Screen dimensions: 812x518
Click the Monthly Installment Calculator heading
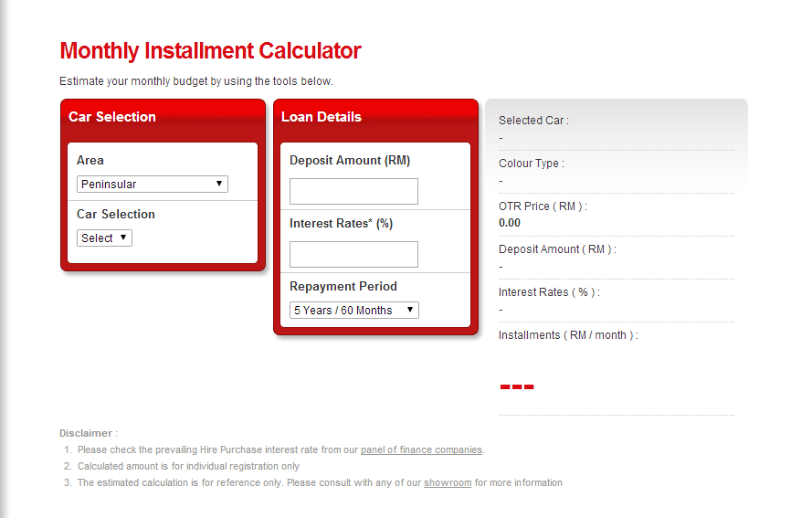pos(210,51)
